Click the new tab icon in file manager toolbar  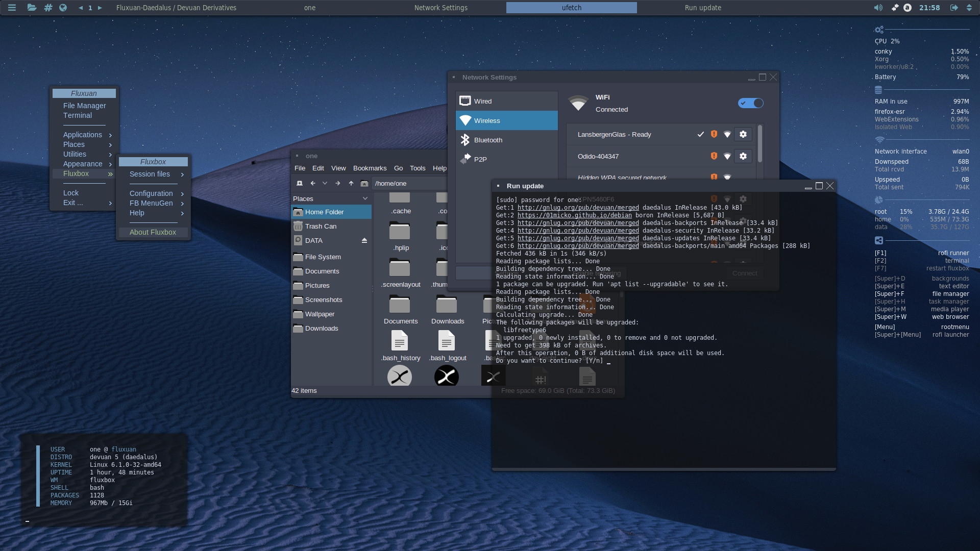click(x=300, y=183)
